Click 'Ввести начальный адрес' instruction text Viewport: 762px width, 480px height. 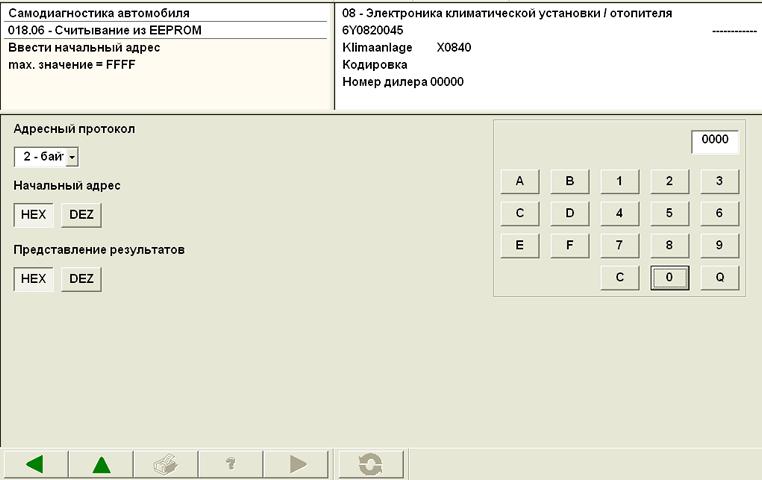[84, 48]
